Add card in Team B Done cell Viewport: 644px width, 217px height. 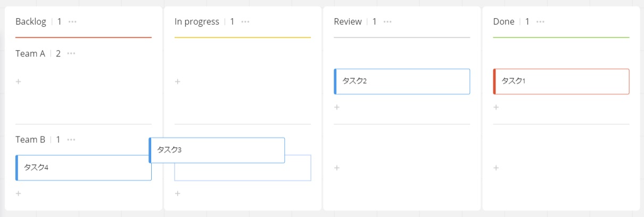pos(496,168)
